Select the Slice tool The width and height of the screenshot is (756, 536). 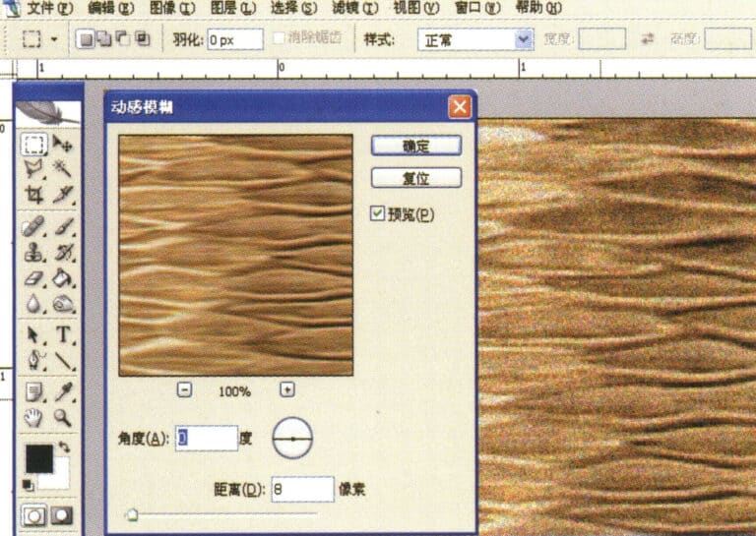[x=63, y=195]
